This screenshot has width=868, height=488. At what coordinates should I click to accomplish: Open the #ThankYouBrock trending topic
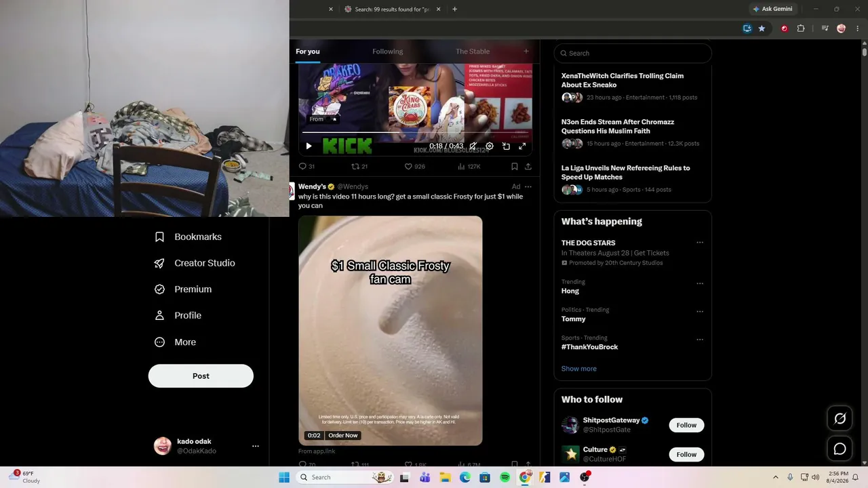(590, 347)
